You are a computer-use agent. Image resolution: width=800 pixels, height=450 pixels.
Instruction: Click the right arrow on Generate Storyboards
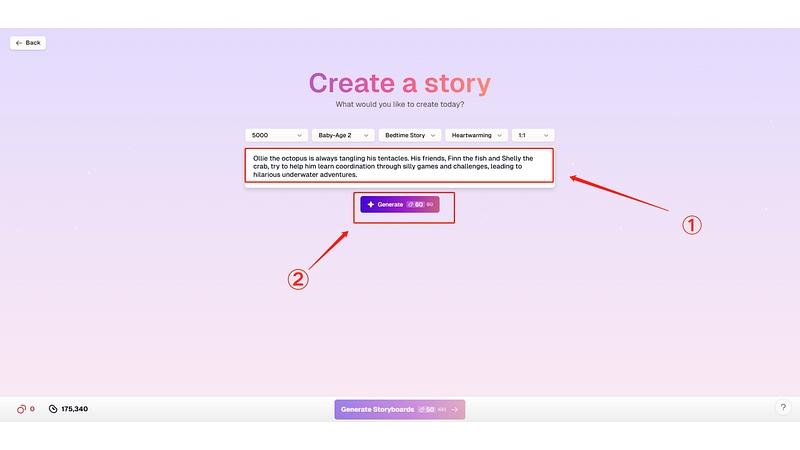[x=455, y=409]
